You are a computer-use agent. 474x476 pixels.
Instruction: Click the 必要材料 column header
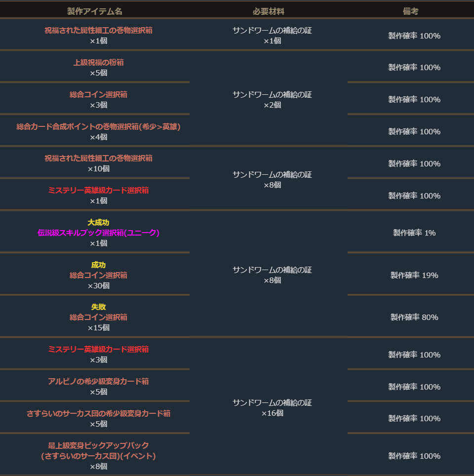(x=268, y=11)
